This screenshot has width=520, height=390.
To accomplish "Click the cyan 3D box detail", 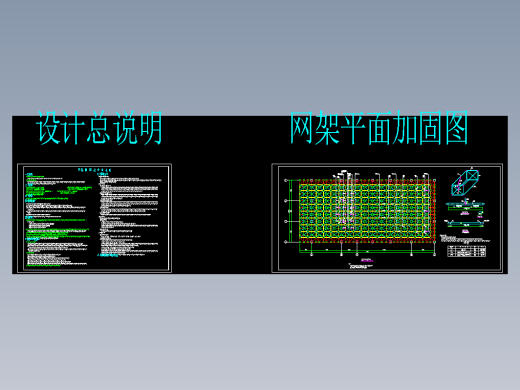I will [466, 182].
